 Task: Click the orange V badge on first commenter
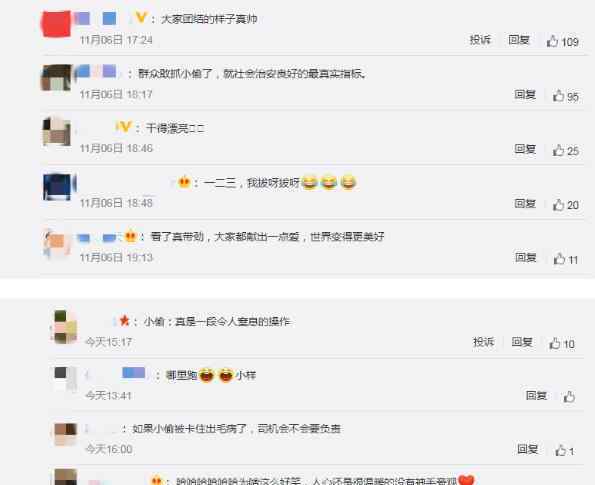[141, 17]
